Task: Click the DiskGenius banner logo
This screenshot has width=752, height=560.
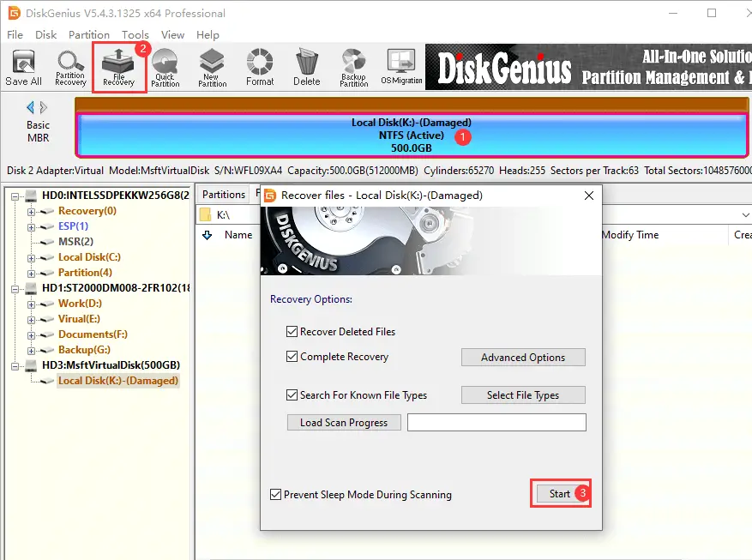Action: point(504,68)
